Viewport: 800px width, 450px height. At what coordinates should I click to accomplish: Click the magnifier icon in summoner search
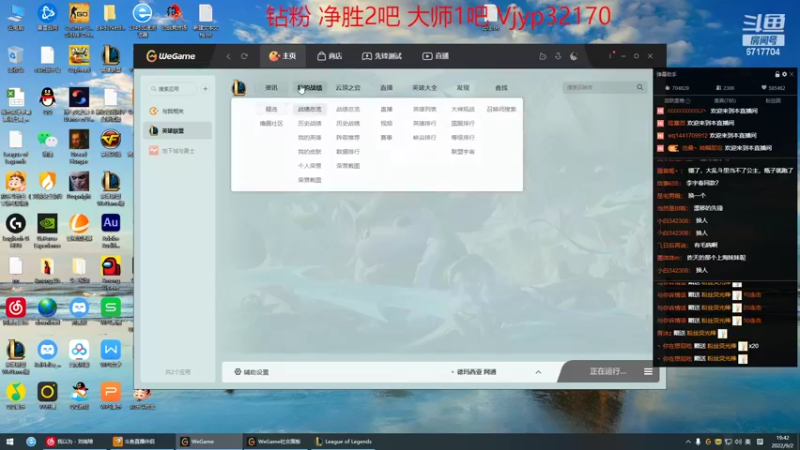[640, 88]
